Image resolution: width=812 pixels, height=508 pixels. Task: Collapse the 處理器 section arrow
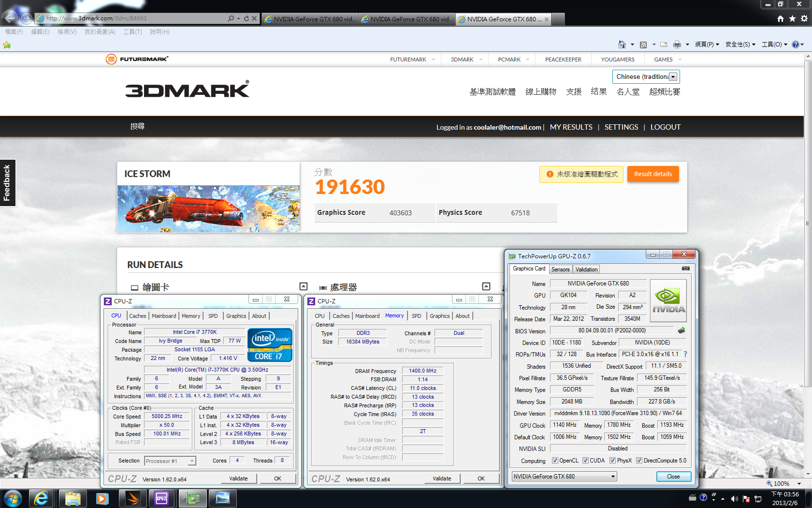pyautogui.click(x=486, y=286)
